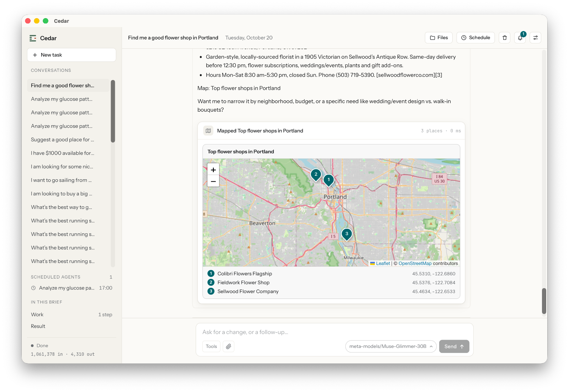The image size is (569, 392).
Task: Click the Send button
Action: pos(454,346)
